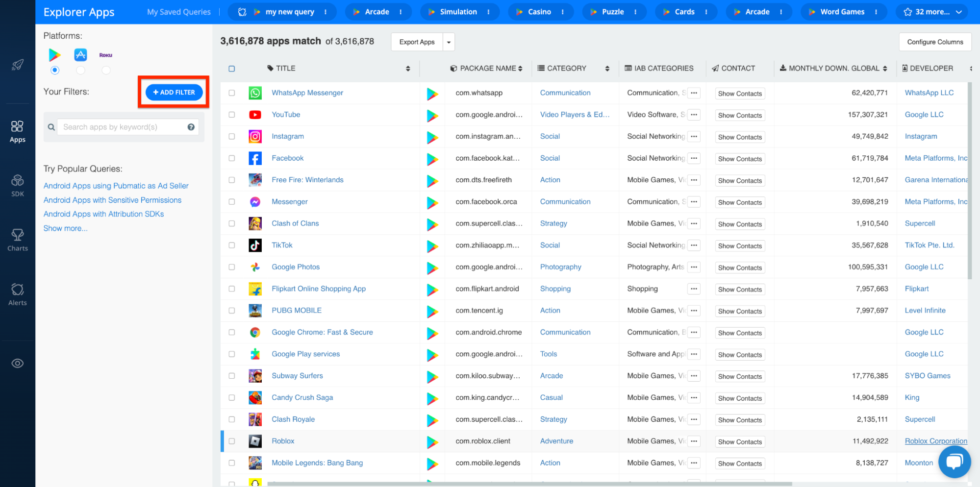Select the Roku platform radio button

106,71
